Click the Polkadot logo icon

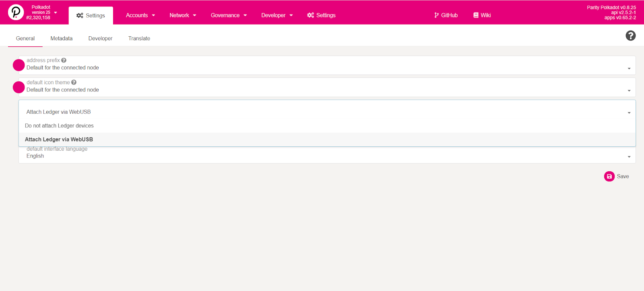coord(16,12)
